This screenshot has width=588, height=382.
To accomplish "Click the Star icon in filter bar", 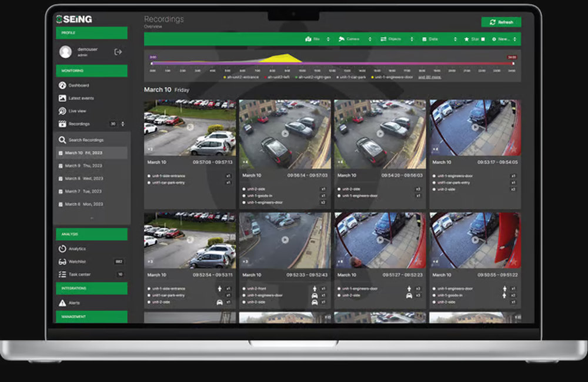I will (x=466, y=39).
